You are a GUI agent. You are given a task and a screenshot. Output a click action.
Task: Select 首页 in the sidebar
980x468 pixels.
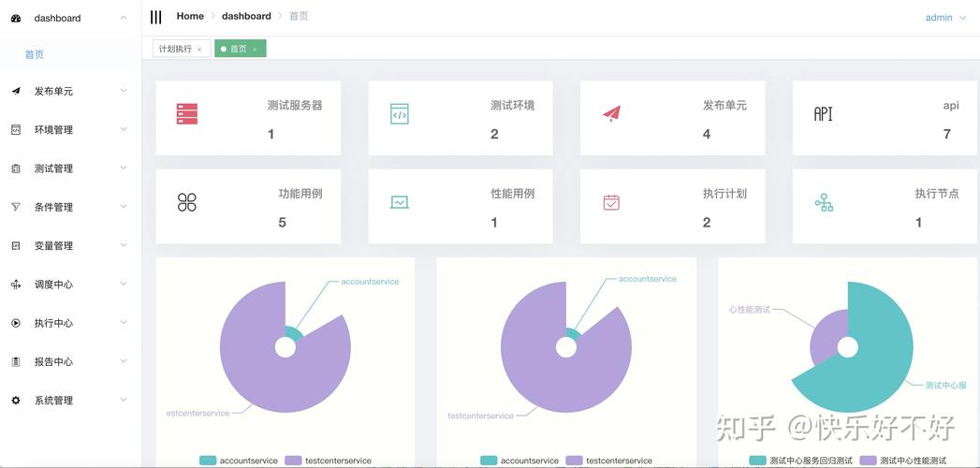(35, 54)
